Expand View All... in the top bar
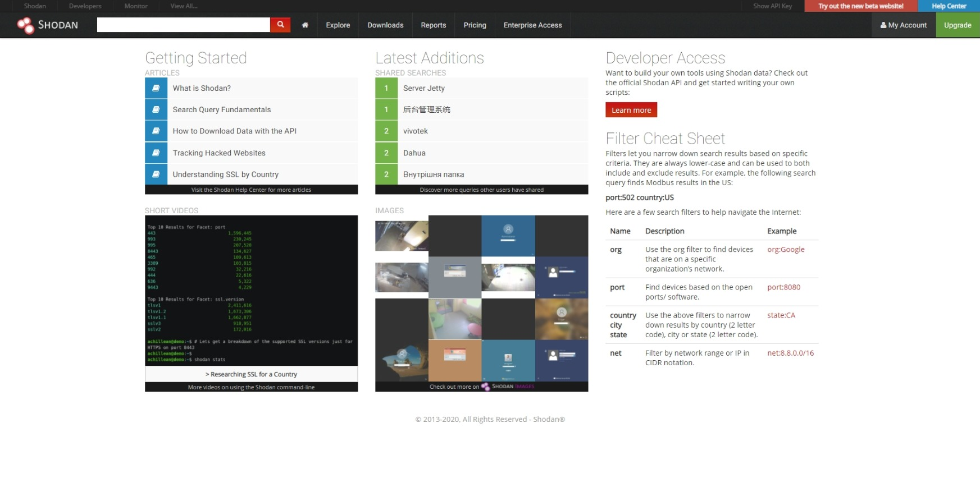Viewport: 980px width, 478px height. point(184,6)
